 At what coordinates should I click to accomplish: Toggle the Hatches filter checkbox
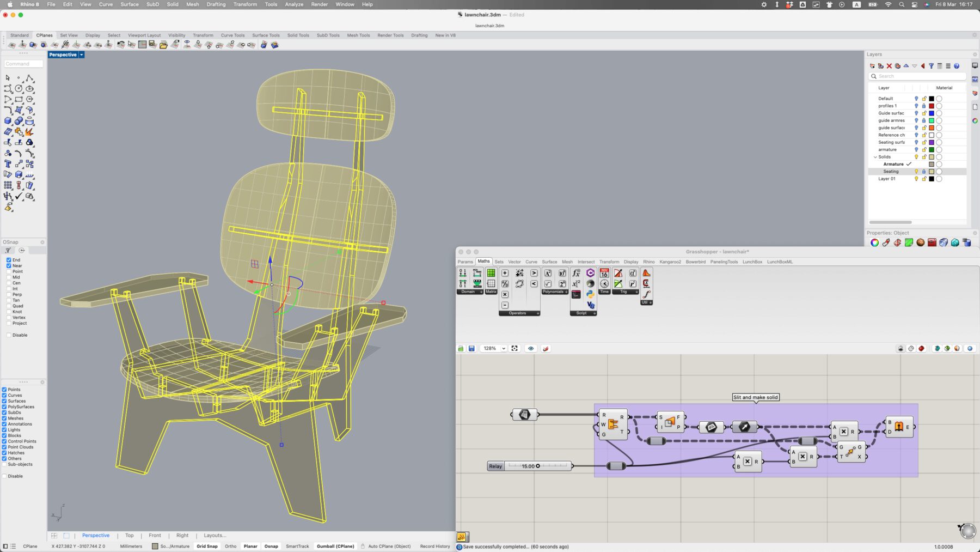[x=4, y=453]
